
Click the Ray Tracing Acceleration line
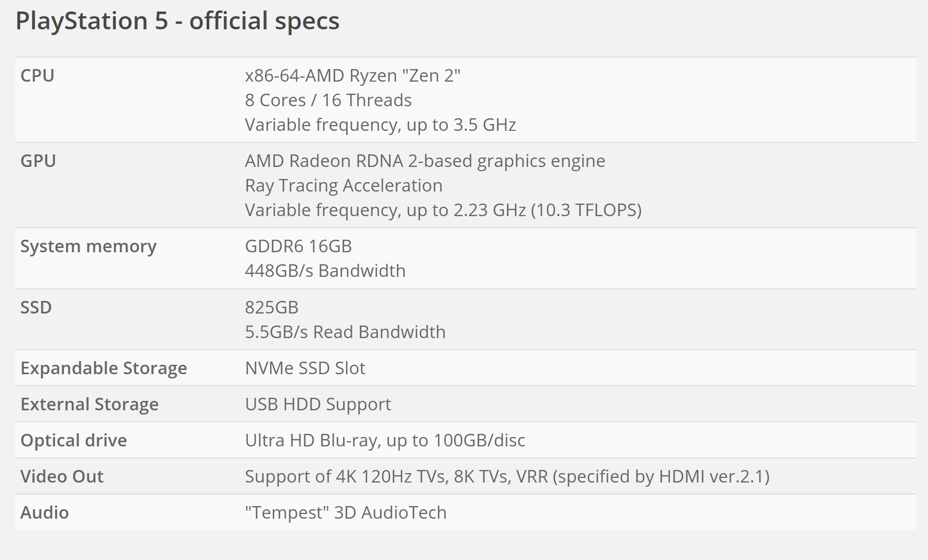click(344, 186)
